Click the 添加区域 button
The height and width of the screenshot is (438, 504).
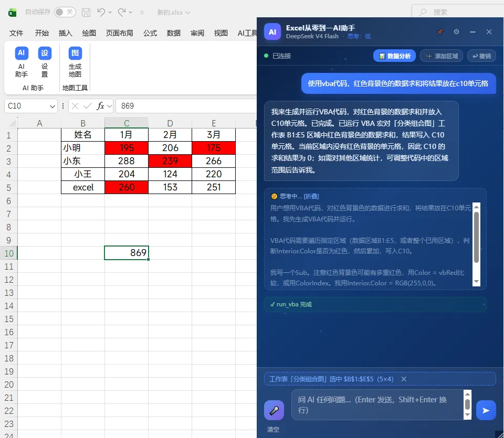pyautogui.click(x=442, y=56)
